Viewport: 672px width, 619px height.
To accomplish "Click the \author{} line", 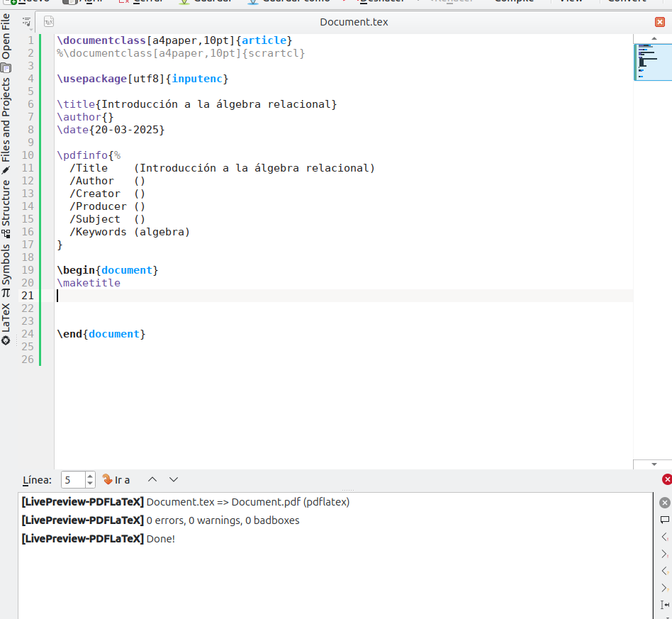I will (x=85, y=117).
